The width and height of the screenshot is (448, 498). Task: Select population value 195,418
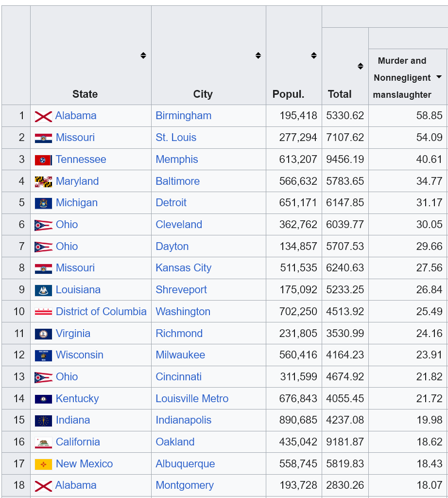[x=298, y=116]
